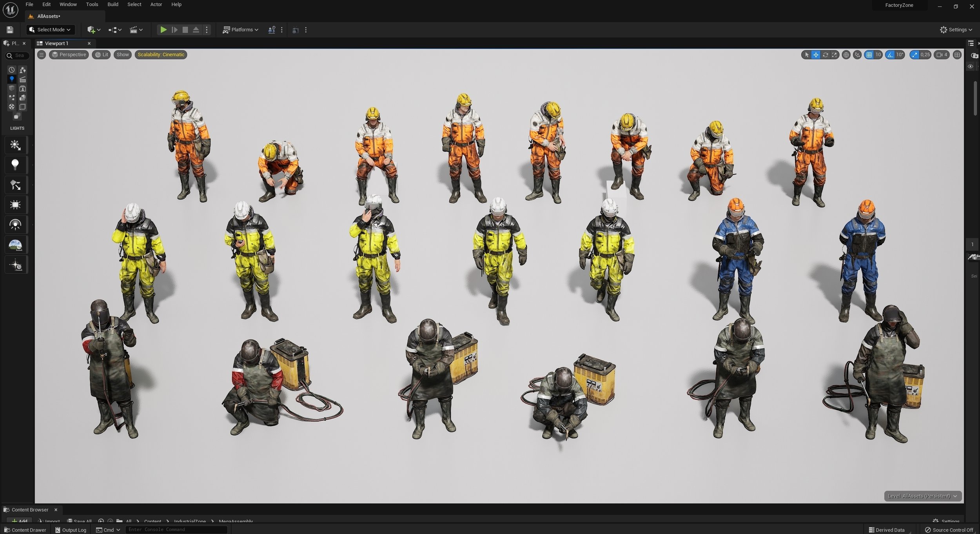Toggle world/local coordinate globe icon

(846, 55)
